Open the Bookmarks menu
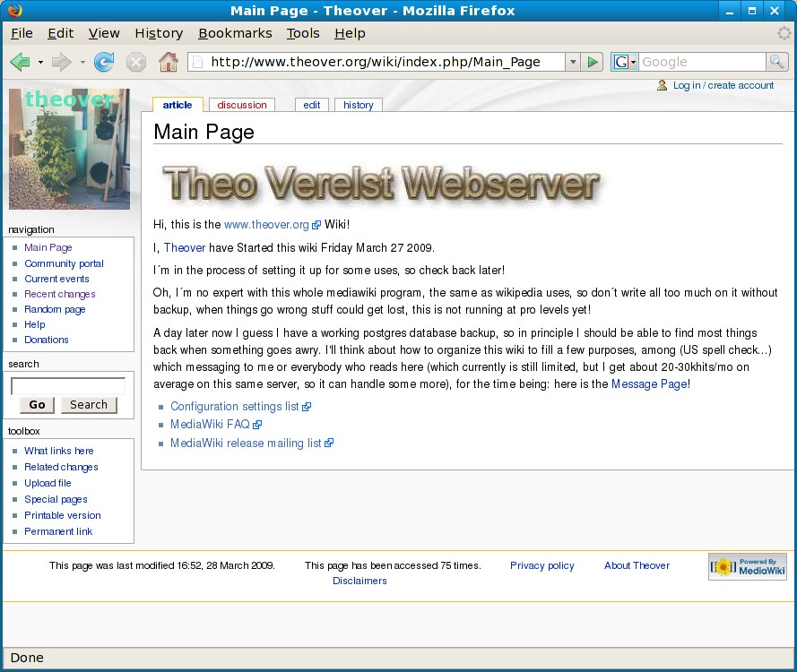This screenshot has height=672, width=797. pos(235,33)
